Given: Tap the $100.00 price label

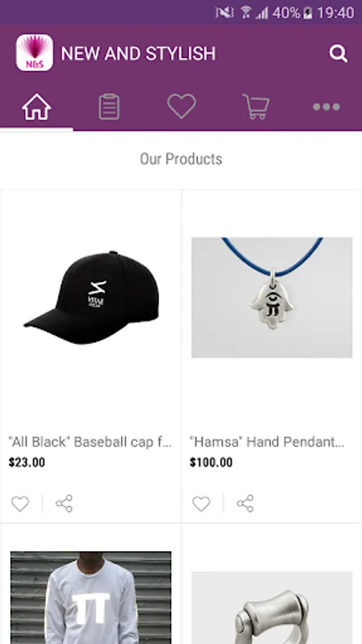Looking at the screenshot, I should tap(211, 462).
